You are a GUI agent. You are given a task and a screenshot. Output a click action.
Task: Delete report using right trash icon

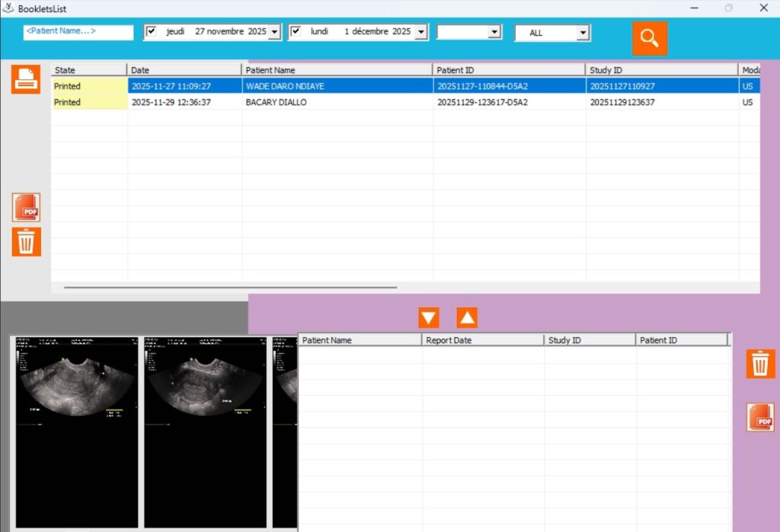click(759, 364)
